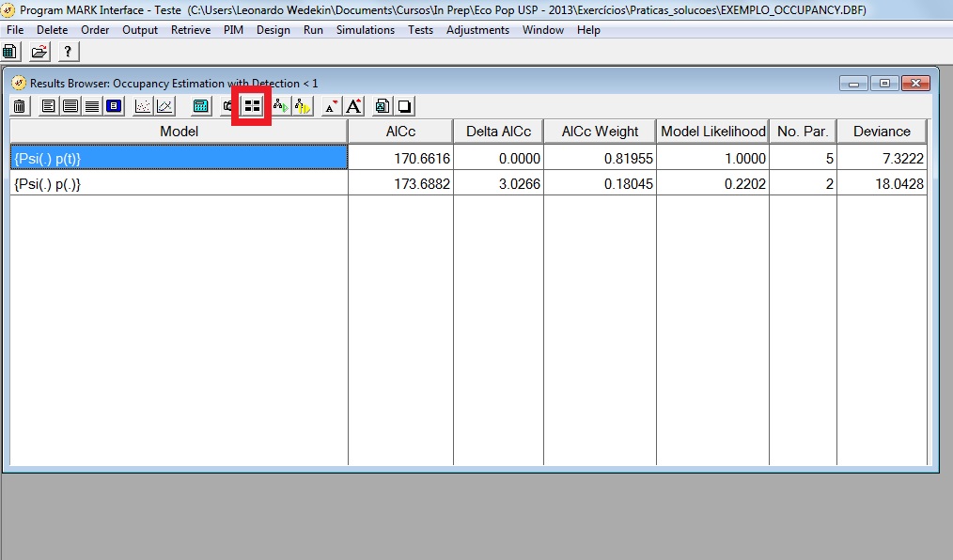Click AICc value 170.6616

click(422, 159)
